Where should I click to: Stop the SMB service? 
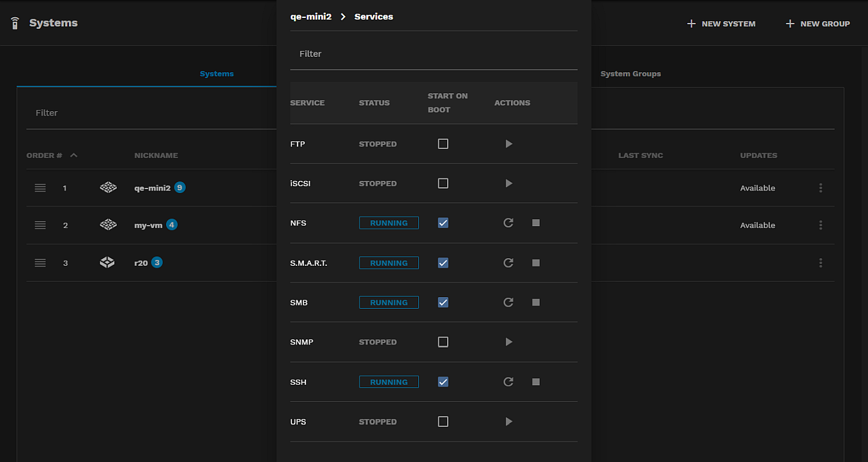click(536, 302)
